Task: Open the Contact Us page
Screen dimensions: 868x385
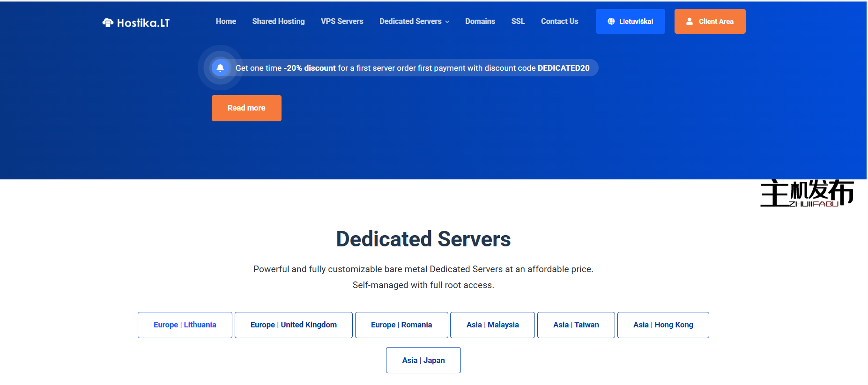Action: [559, 22]
